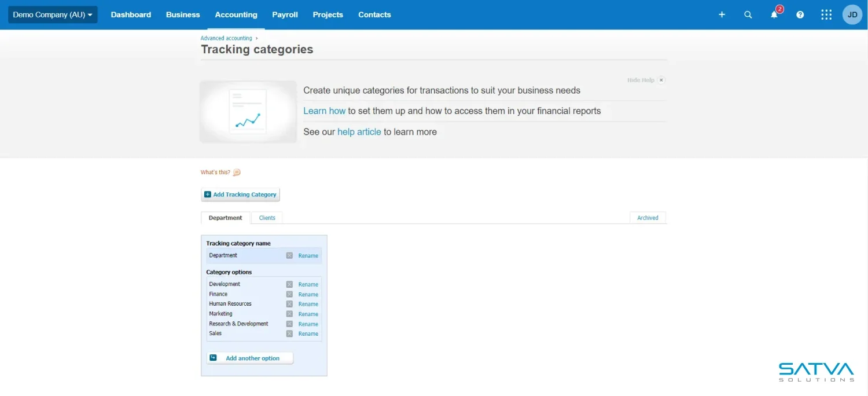Rename the Human Resources option
Viewport: 868px width, 396px height.
click(308, 304)
